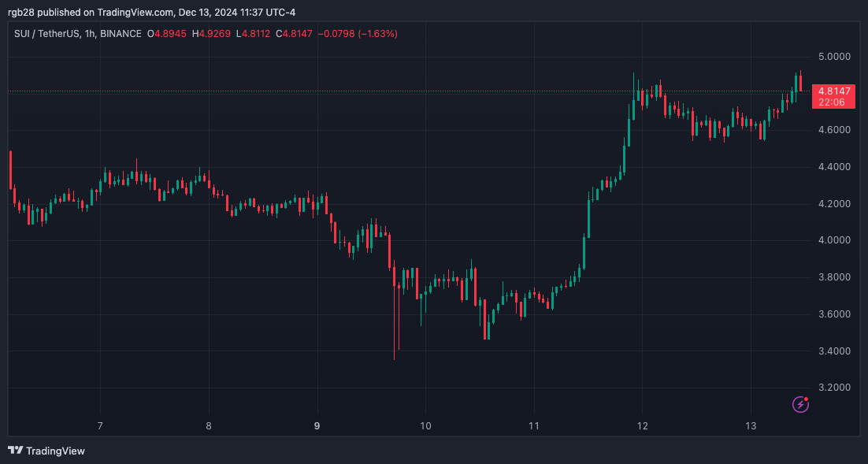Click the TradingView wordmark text

[x=55, y=451]
